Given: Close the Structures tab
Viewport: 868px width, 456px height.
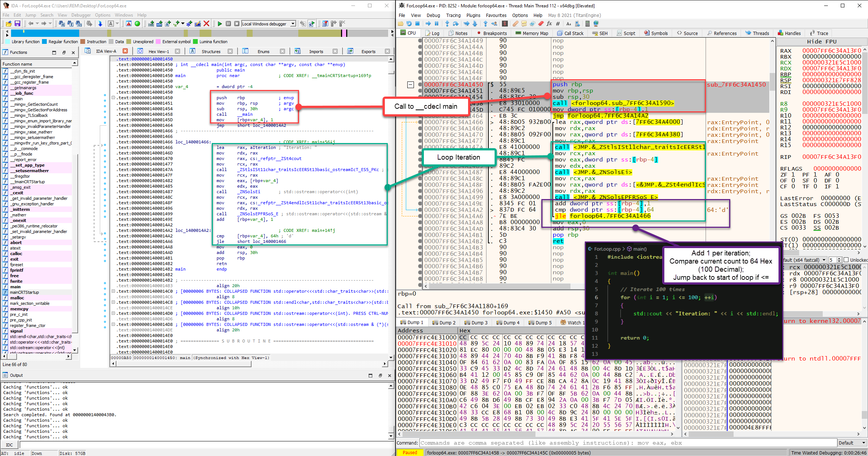Looking at the screenshot, I should click(x=230, y=51).
